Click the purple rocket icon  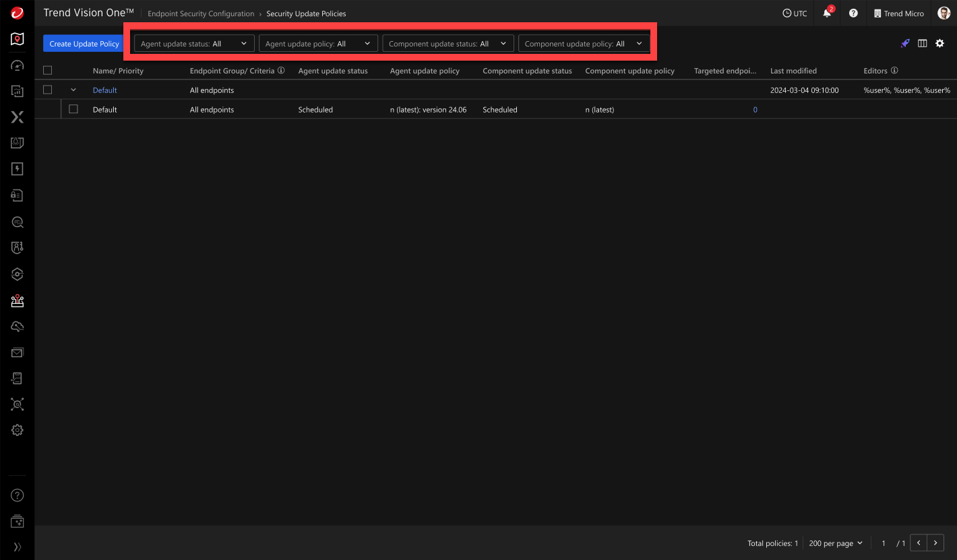pyautogui.click(x=905, y=43)
